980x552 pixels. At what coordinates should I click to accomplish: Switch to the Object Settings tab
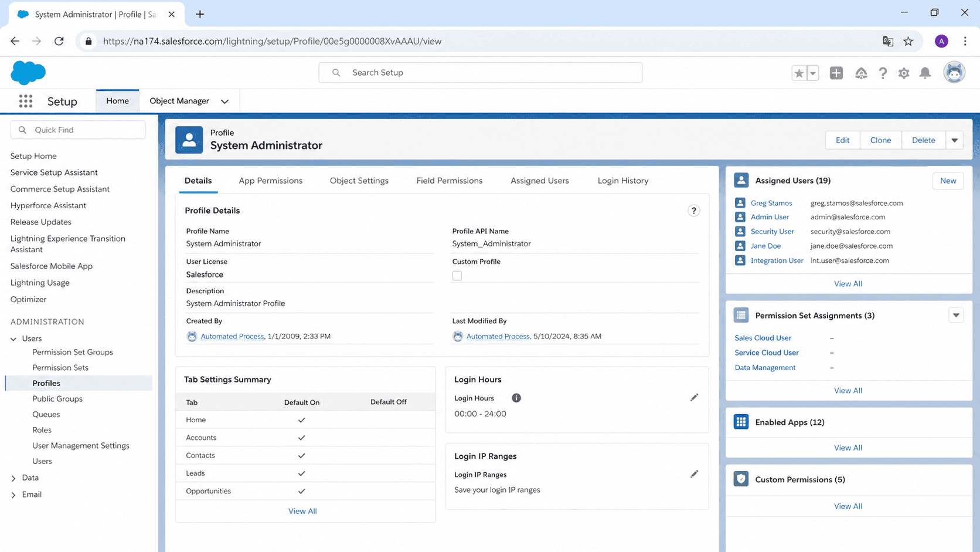point(359,181)
